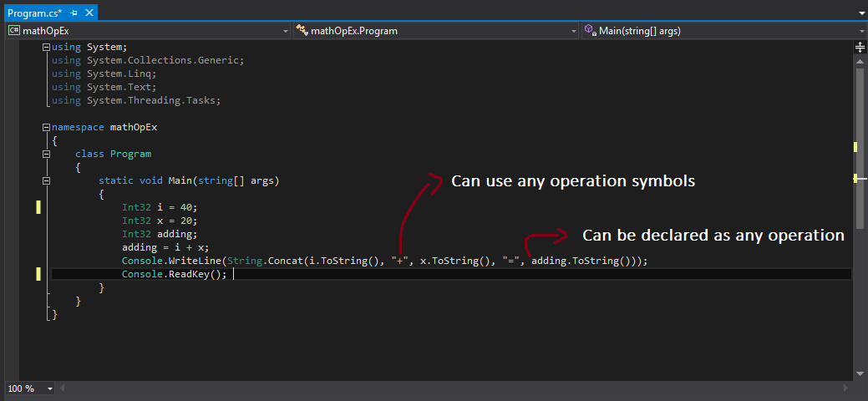Click the 'using System.Text;' line
This screenshot has width=868, height=401.
[104, 88]
